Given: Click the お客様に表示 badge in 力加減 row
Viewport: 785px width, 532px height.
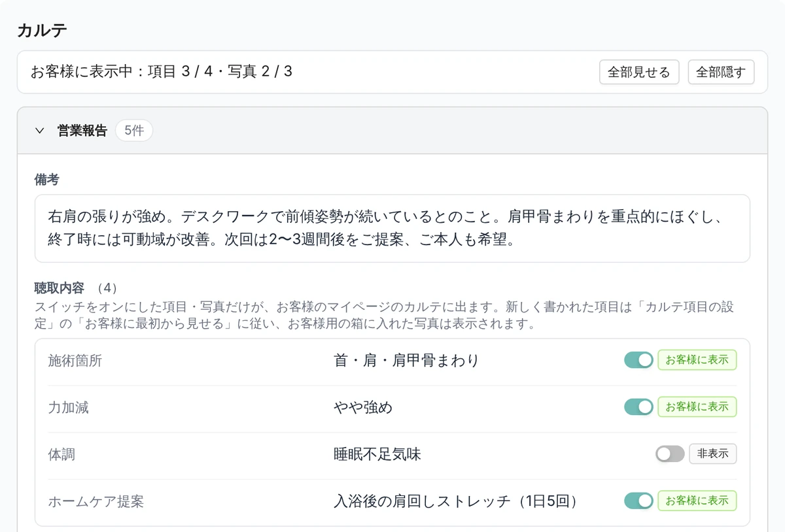Looking at the screenshot, I should 697,407.
